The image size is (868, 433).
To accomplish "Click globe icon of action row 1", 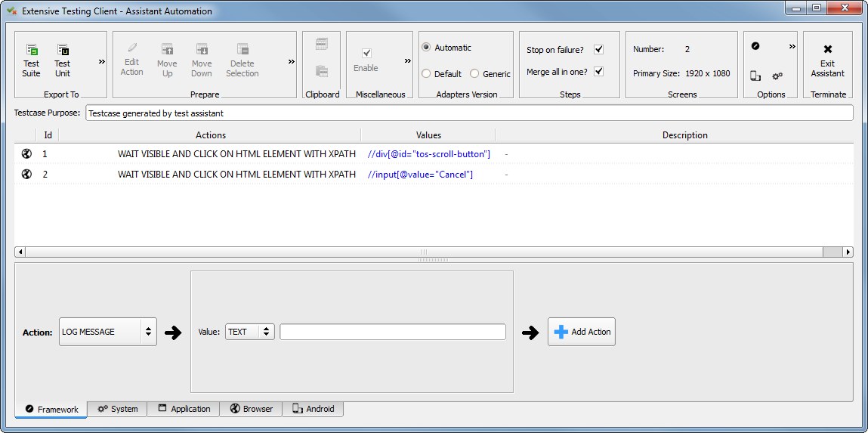I will tap(26, 154).
